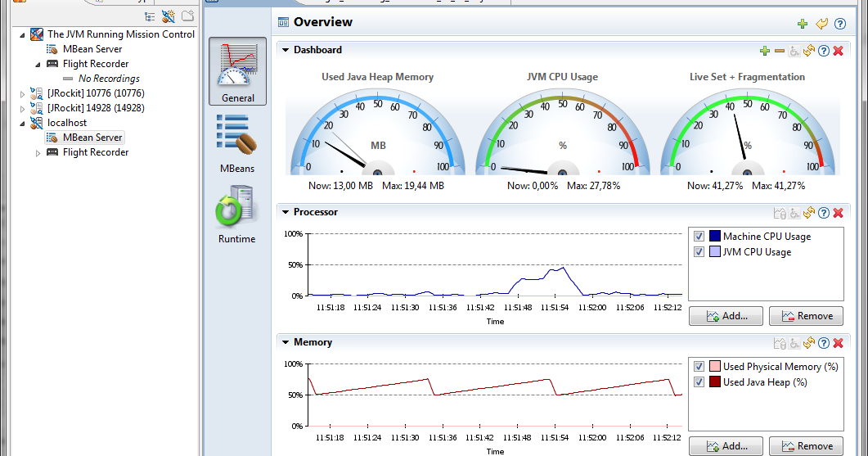This screenshot has height=456, width=868.
Task: Collapse the Dashboard section
Action: (286, 50)
